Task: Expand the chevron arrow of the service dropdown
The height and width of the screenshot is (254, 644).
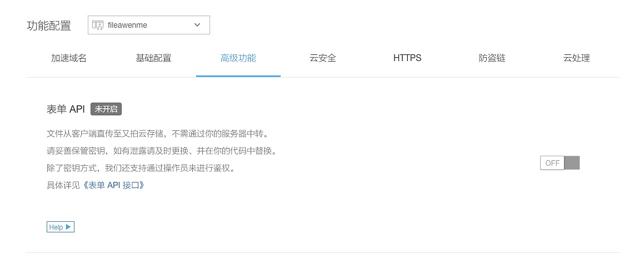Action: pos(197,25)
